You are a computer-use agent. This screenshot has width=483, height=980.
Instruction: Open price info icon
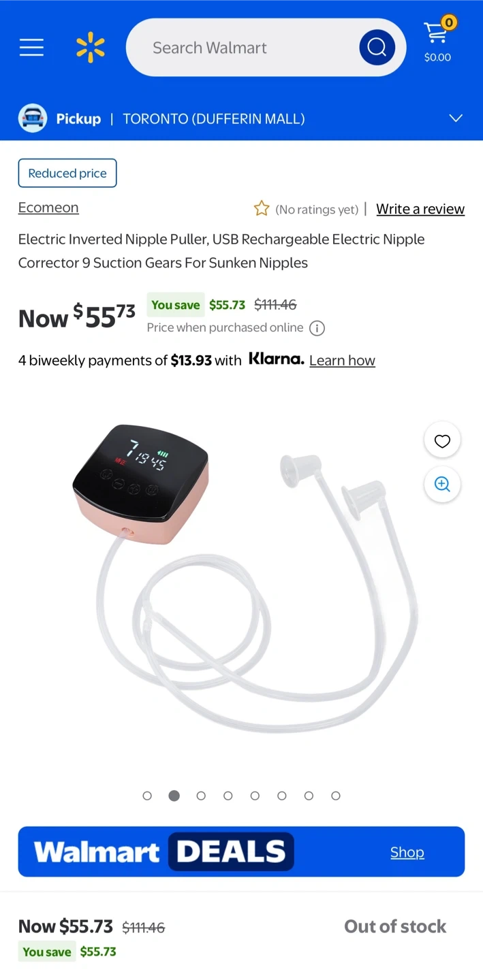pos(317,328)
